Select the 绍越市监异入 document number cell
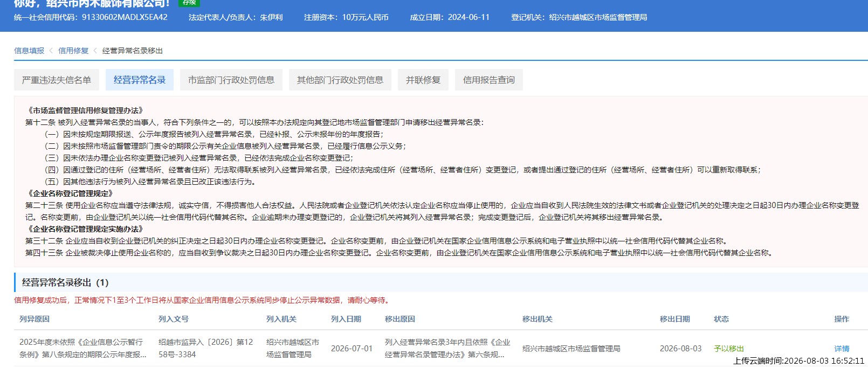Screen dimensions: 868x368 click(x=205, y=348)
